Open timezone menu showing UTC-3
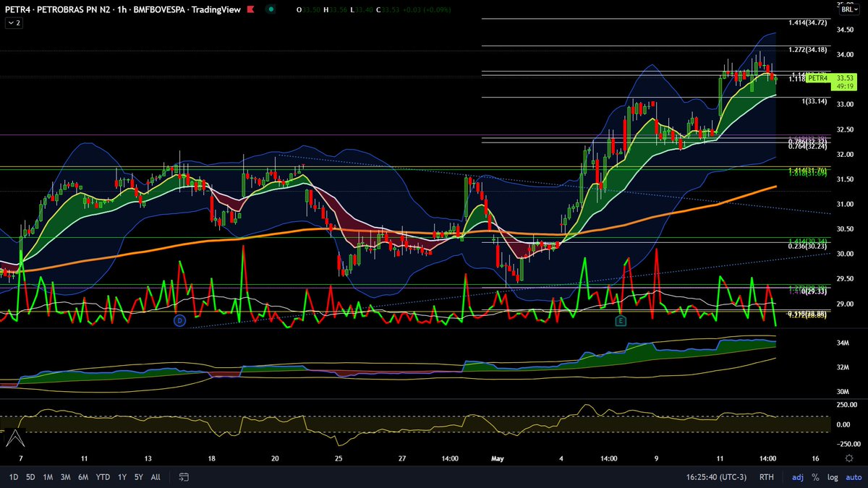This screenshot has height=488, width=868. coord(716,477)
